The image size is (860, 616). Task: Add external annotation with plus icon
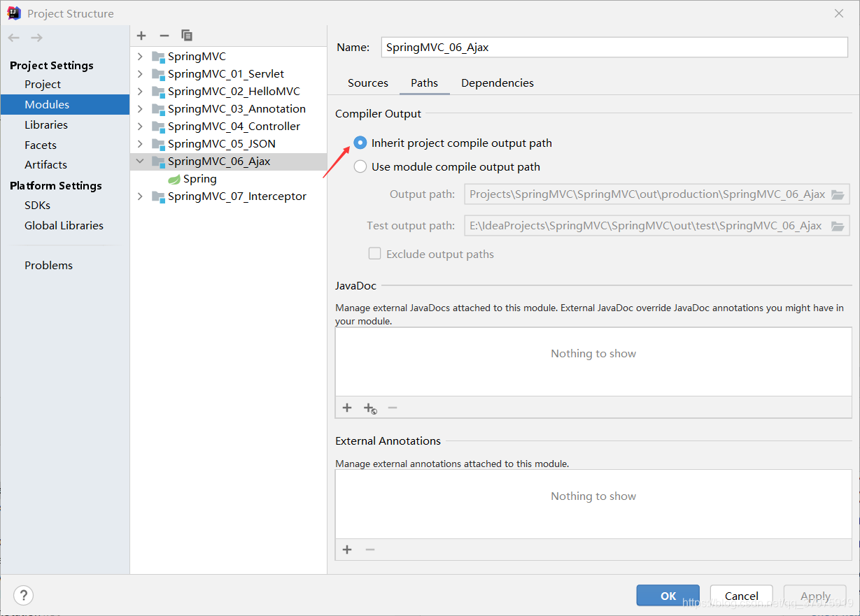point(347,550)
